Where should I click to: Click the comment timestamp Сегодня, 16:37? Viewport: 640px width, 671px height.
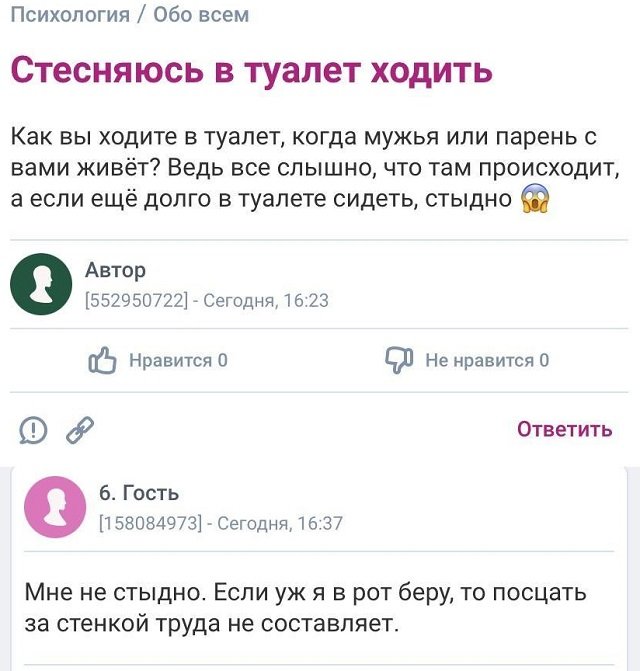pos(280,522)
